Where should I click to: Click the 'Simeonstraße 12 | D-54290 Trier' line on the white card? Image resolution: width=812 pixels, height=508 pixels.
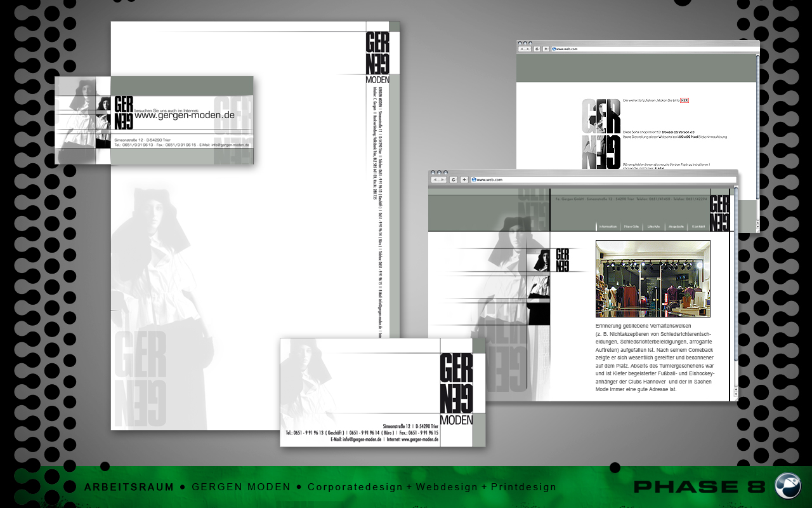410,426
